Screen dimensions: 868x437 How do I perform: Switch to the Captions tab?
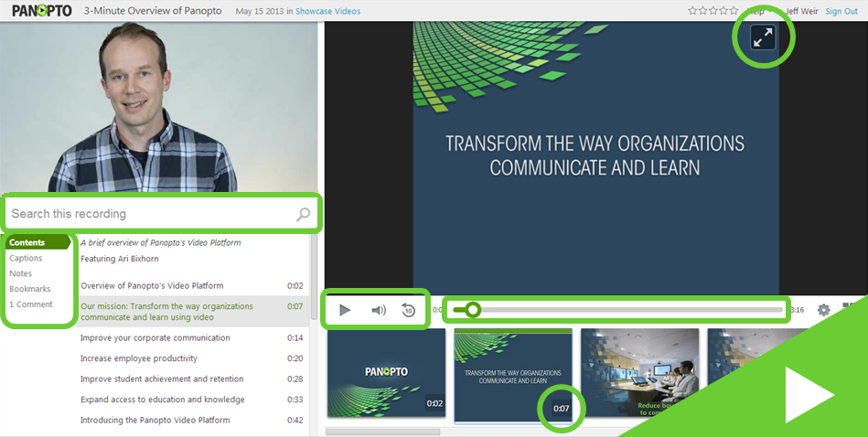click(26, 258)
